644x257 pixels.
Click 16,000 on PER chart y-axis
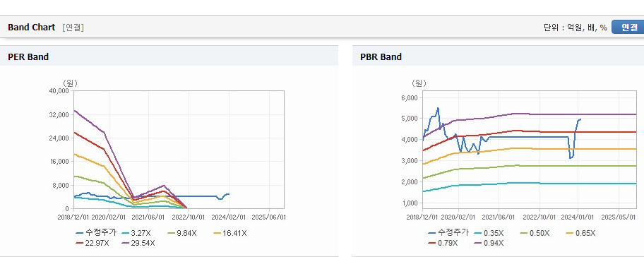(59, 162)
